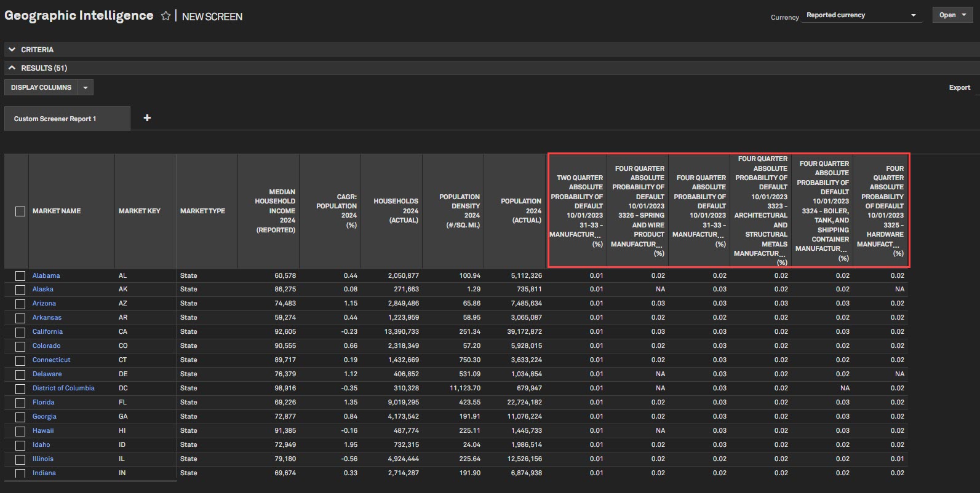Viewport: 980px width, 493px height.
Task: Open the Display Columns dropdown arrow
Action: point(86,87)
